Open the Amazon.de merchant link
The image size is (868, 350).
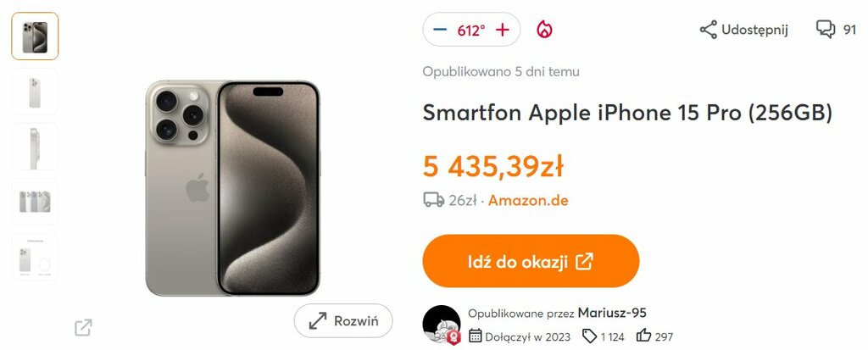pos(528,201)
